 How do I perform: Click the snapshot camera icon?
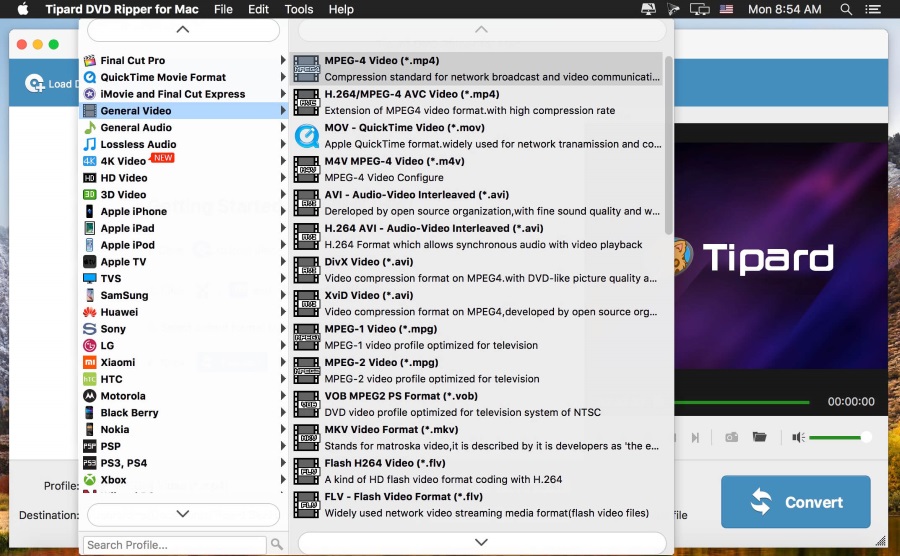point(731,437)
